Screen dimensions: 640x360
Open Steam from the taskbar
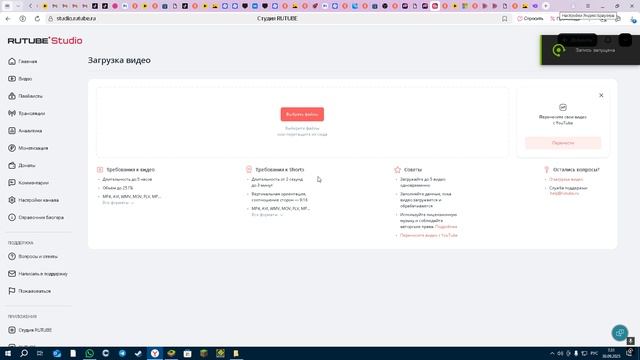click(x=138, y=353)
